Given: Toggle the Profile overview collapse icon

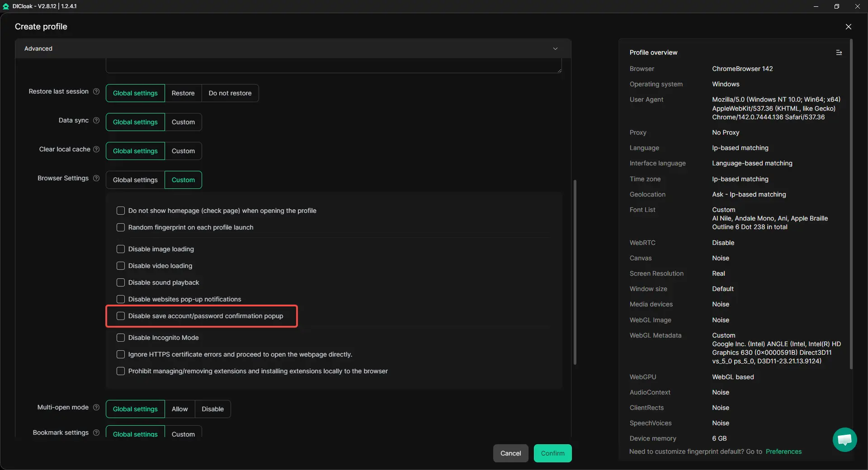Looking at the screenshot, I should pyautogui.click(x=839, y=53).
